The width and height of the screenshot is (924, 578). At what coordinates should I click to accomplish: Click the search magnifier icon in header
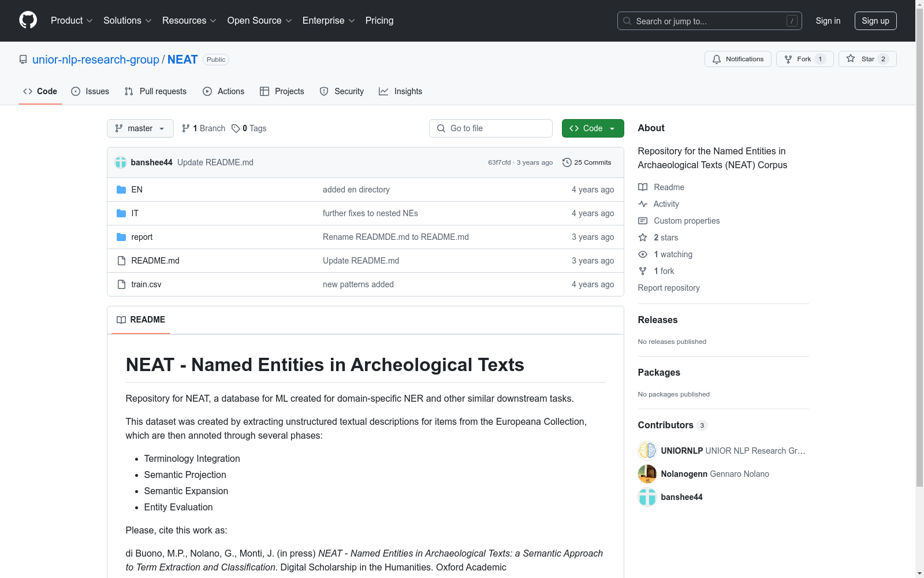pyautogui.click(x=627, y=21)
